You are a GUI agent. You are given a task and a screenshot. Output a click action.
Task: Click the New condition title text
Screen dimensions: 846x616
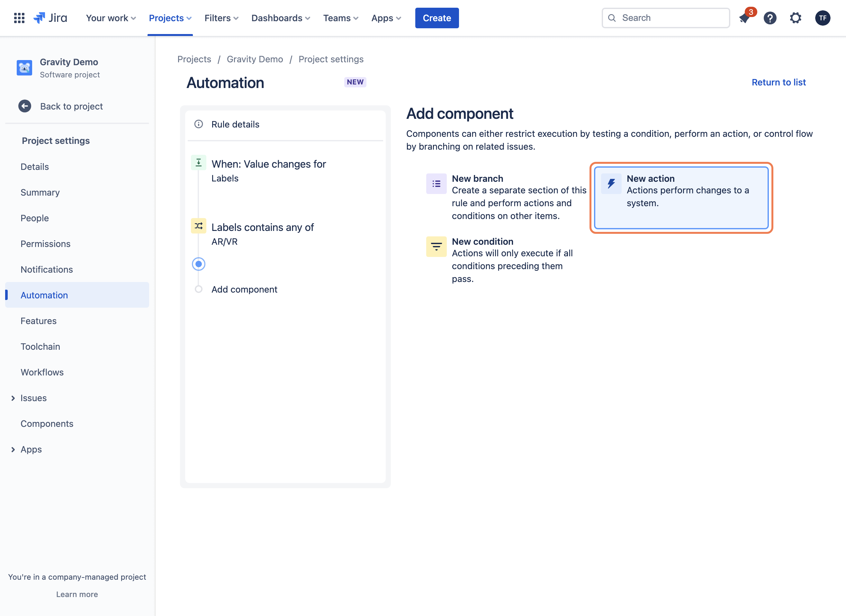(x=482, y=242)
